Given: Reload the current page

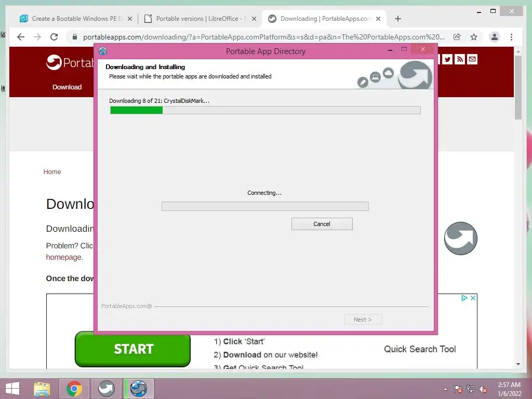Looking at the screenshot, I should pos(54,37).
